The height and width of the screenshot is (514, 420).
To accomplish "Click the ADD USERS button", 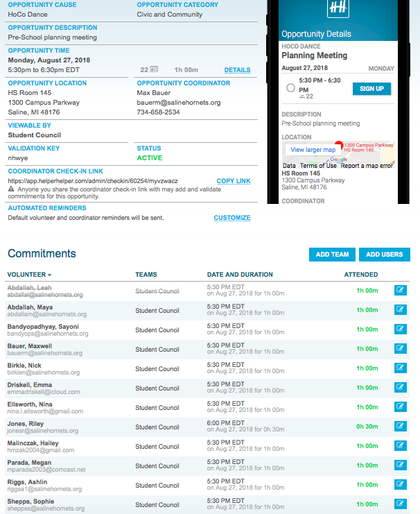I will (x=384, y=255).
